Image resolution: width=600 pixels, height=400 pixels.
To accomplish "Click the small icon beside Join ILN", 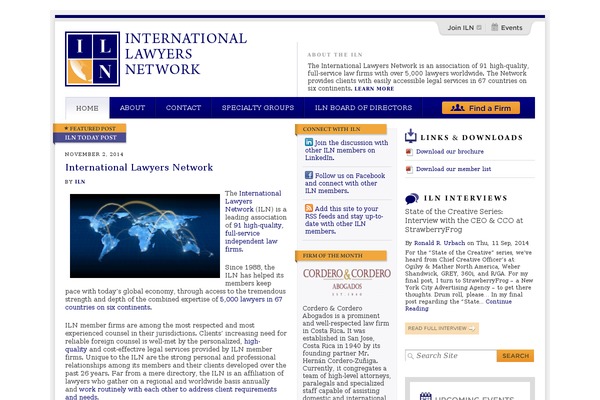I will point(479,28).
